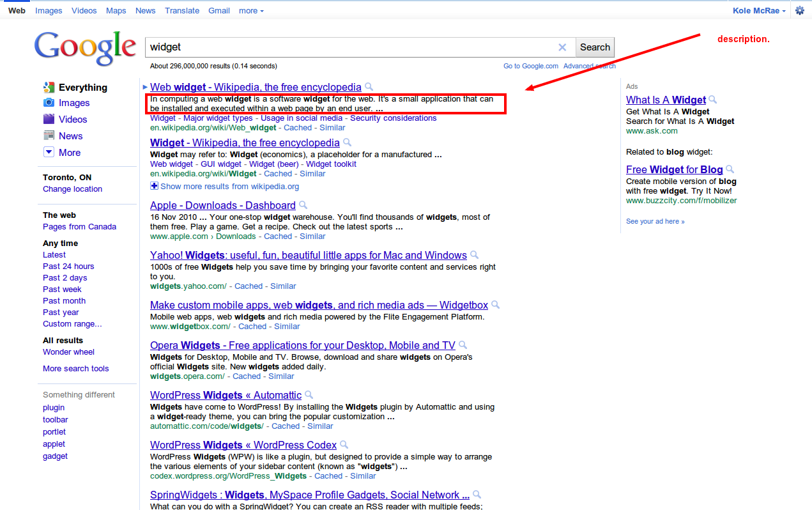Open 'Widget (beer)' sitelink
Image resolution: width=812 pixels, height=510 pixels.
click(x=274, y=164)
